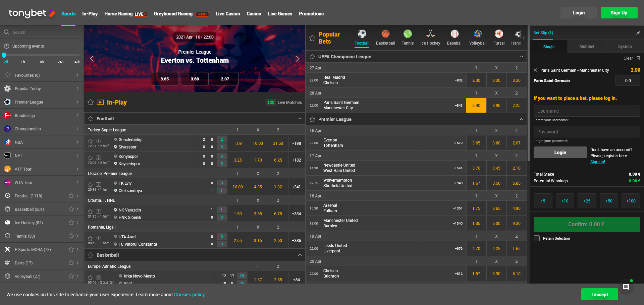Pin the bet slip with the pin icon

[x=638, y=33]
